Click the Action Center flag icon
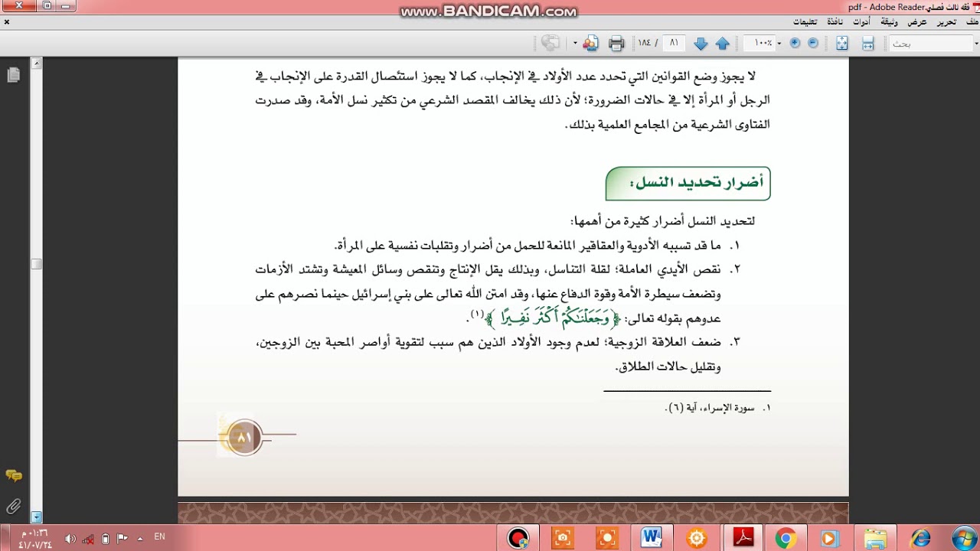This screenshot has height=551, width=980. [x=122, y=539]
